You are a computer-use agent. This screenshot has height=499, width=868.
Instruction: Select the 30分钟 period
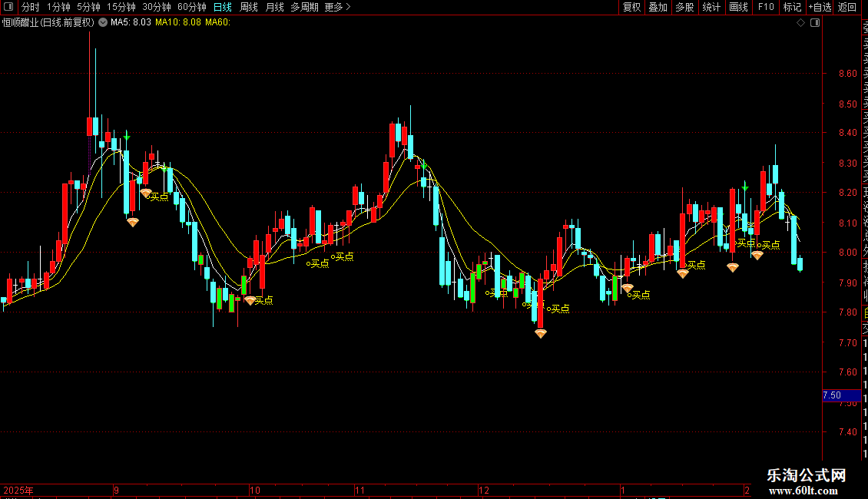click(x=157, y=7)
